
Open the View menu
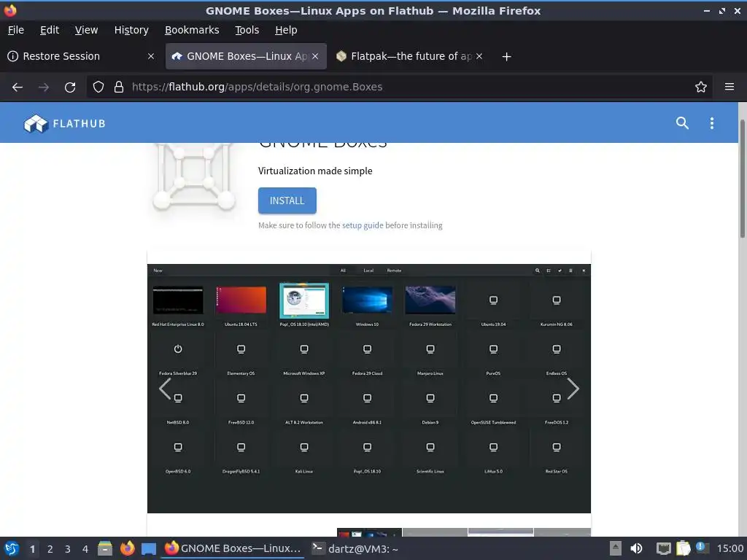pos(86,30)
